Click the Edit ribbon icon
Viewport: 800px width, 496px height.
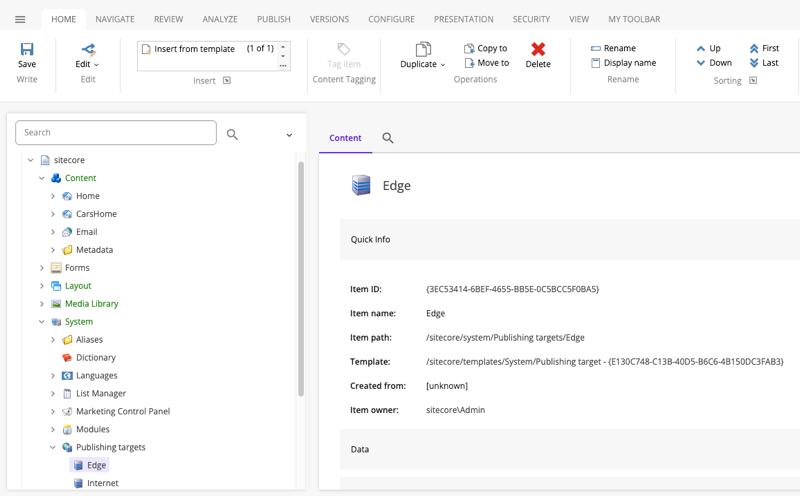(88, 49)
